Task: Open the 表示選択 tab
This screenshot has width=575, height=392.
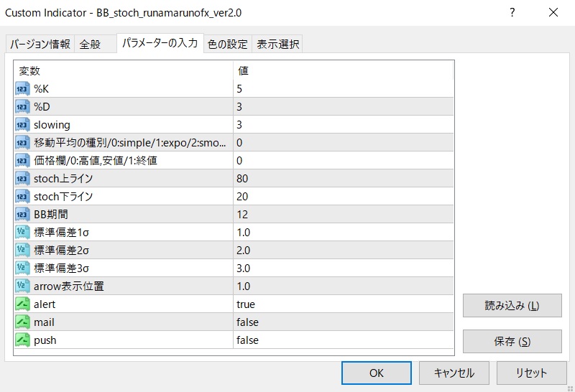Action: [x=278, y=44]
